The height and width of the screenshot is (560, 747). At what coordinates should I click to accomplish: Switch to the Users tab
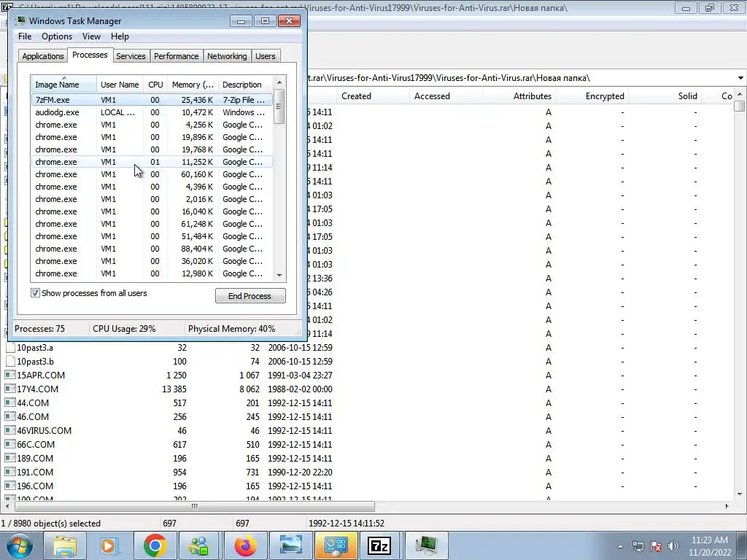pos(266,56)
